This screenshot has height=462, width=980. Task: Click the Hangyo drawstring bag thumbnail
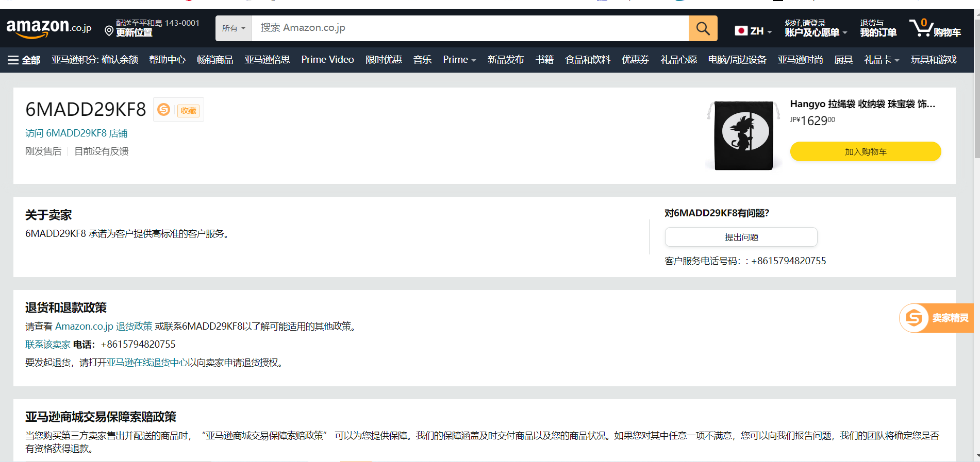tap(744, 135)
